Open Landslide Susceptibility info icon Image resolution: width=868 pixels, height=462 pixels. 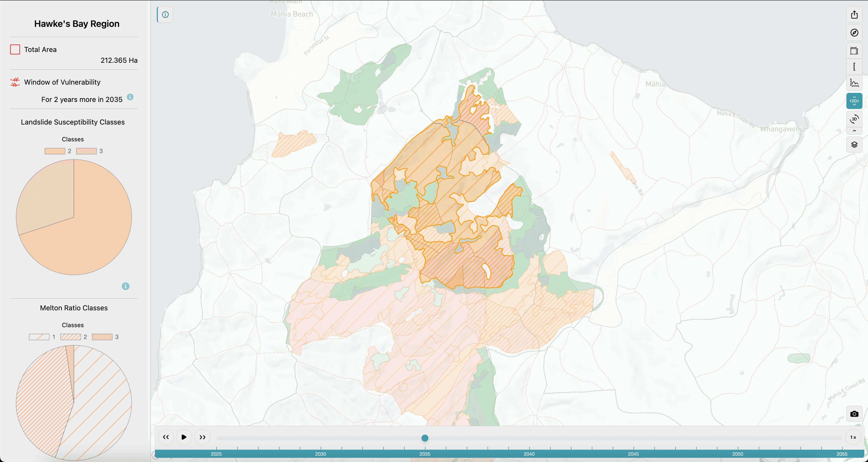coord(125,286)
